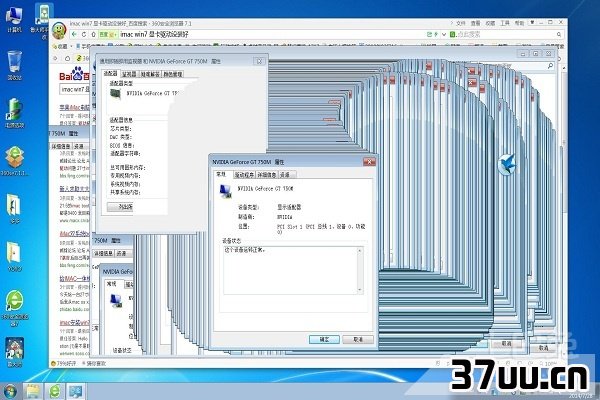The width and height of the screenshot is (600, 400).
Task: Open the 文件 menu in browser
Action: 461,23
